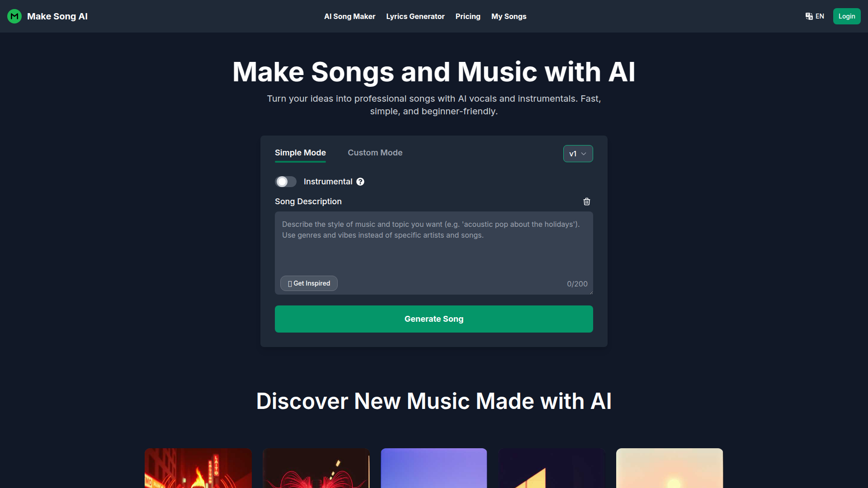
Task: Open the Lyrics Generator page
Action: pyautogui.click(x=415, y=16)
